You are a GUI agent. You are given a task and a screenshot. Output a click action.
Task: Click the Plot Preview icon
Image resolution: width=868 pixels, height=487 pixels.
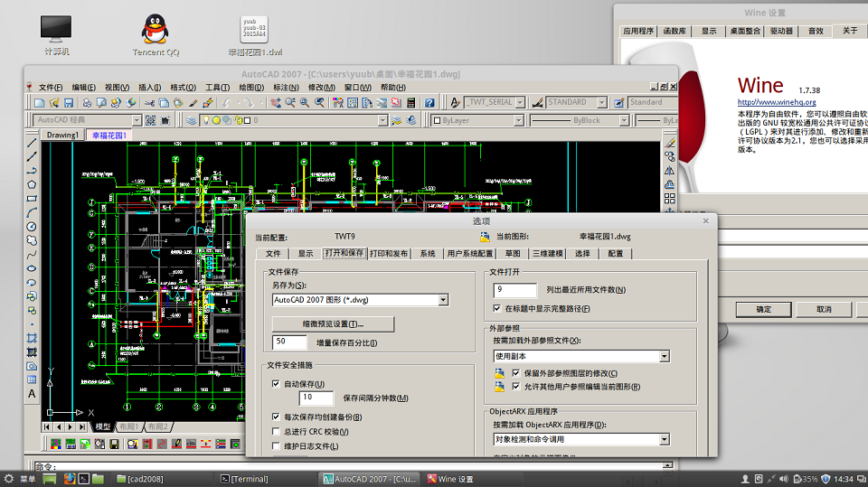point(101,103)
